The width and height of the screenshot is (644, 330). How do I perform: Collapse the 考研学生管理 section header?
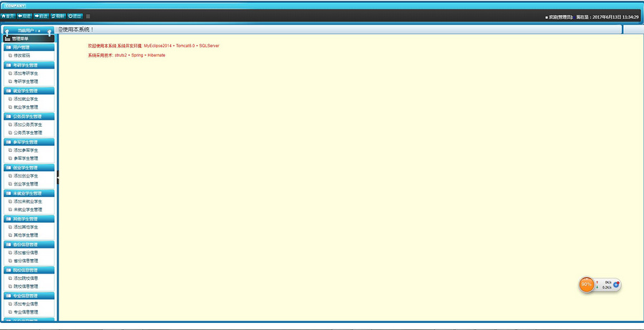pos(29,65)
